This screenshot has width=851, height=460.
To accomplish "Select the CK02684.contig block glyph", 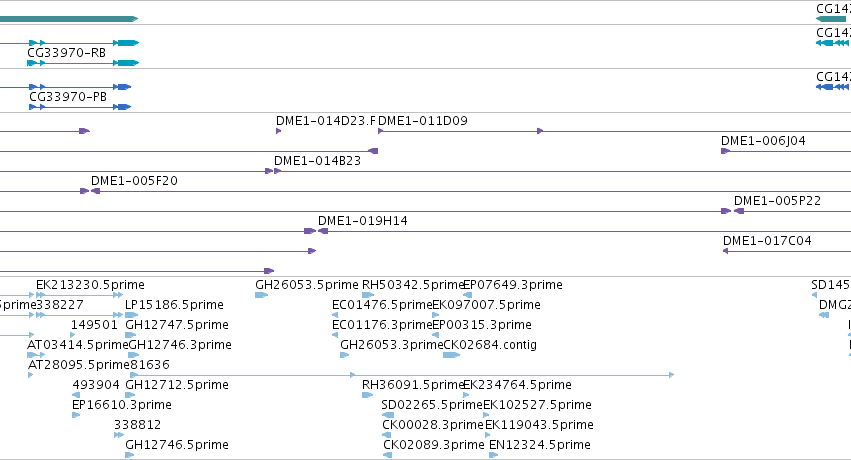I will pos(452,355).
